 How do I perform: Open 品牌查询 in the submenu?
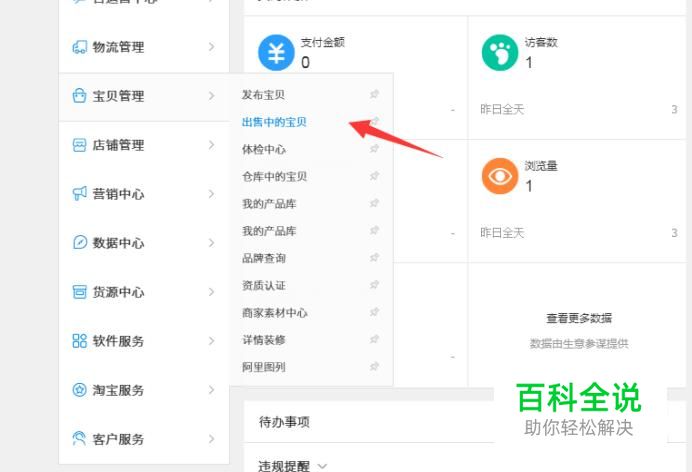pyautogui.click(x=264, y=258)
